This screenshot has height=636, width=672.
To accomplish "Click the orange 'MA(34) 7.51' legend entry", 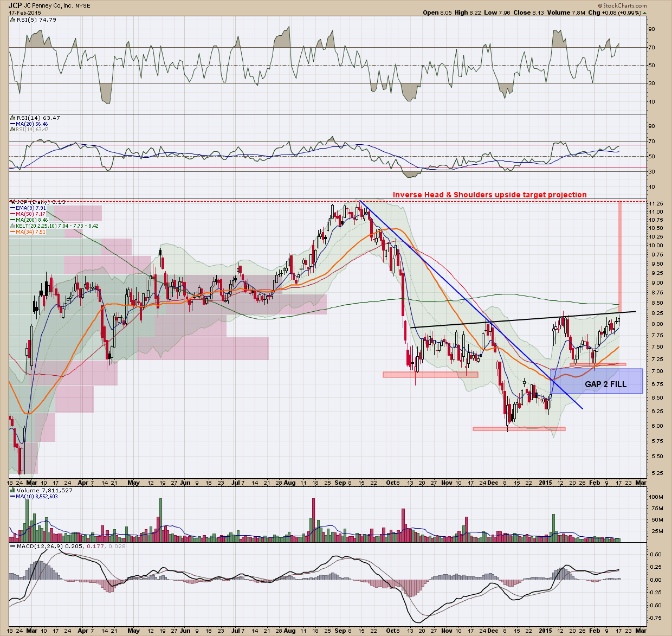I will 31,232.
